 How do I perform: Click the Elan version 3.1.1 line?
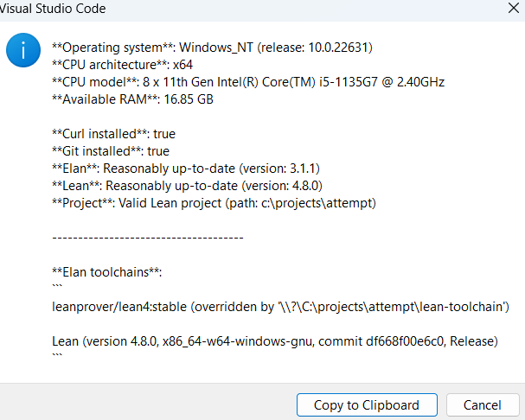pos(186,169)
